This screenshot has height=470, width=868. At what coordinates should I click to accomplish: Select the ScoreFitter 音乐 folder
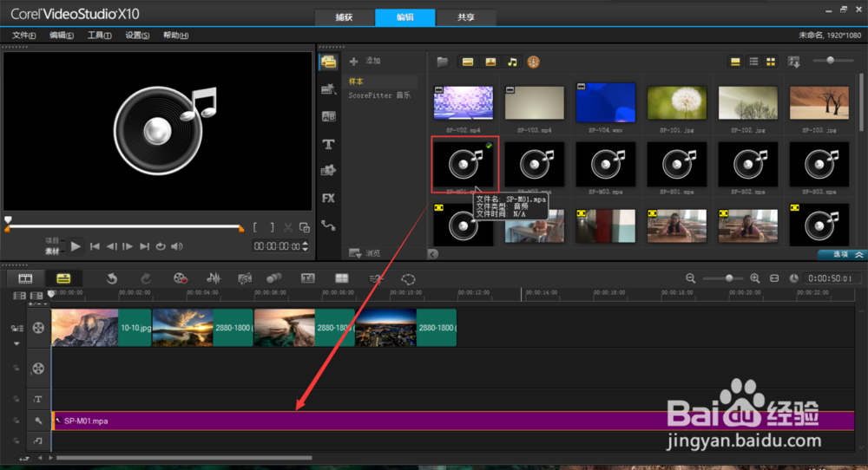380,95
